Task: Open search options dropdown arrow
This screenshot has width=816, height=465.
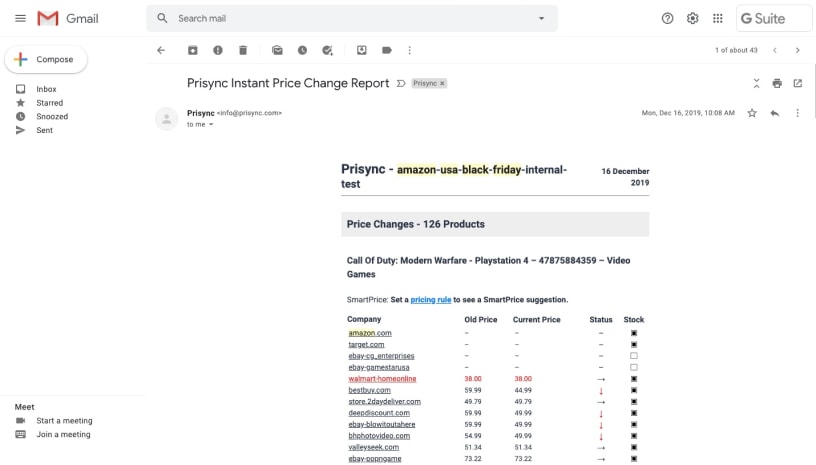Action: click(541, 18)
